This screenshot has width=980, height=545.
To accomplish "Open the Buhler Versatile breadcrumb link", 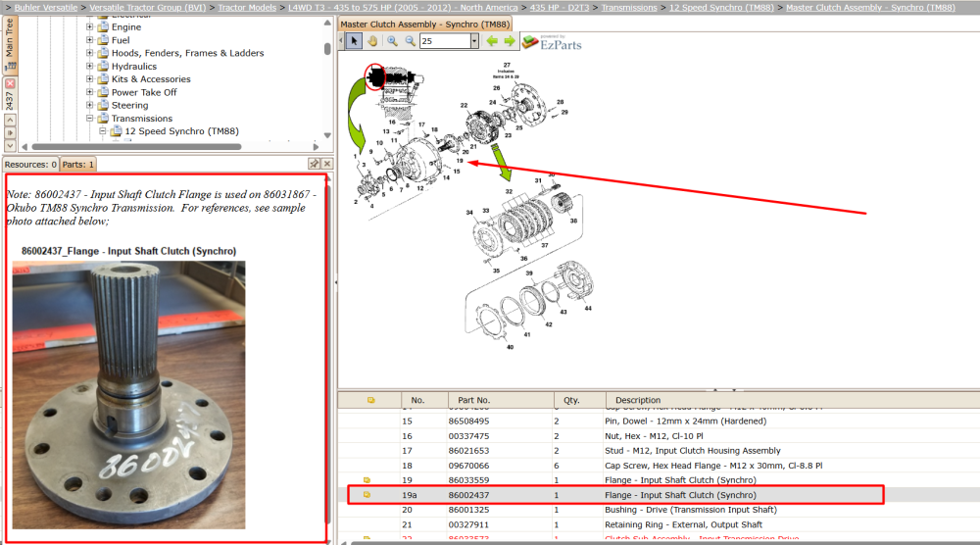I will pos(46,8).
